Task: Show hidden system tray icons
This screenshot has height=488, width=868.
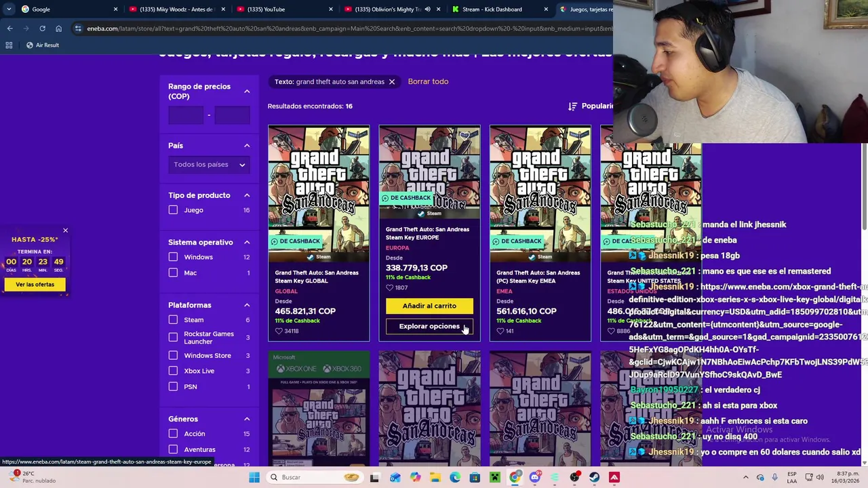Action: (745, 477)
